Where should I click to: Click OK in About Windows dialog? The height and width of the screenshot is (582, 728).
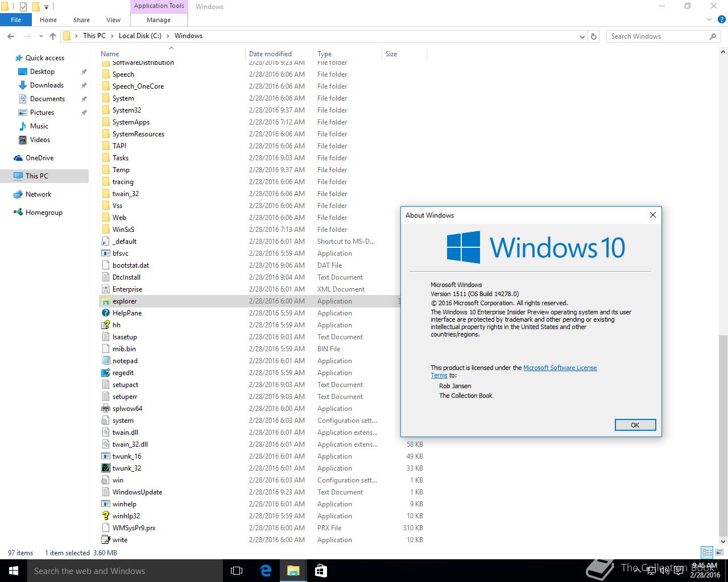click(x=635, y=425)
